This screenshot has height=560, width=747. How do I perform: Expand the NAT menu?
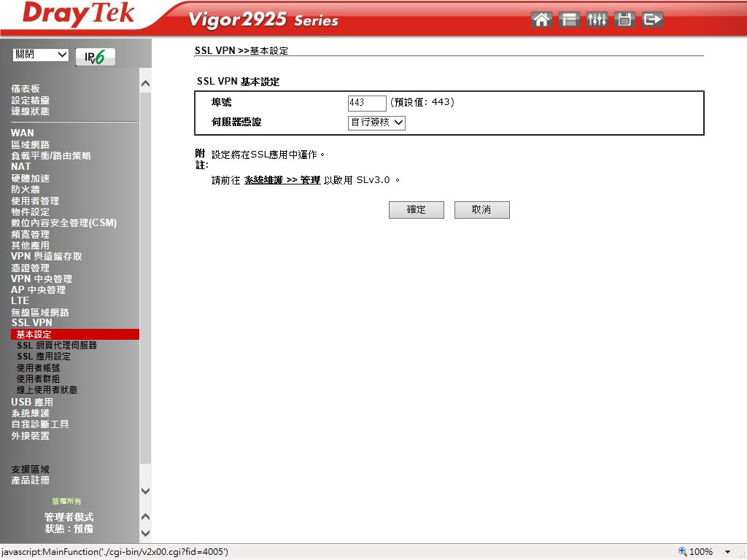click(20, 167)
